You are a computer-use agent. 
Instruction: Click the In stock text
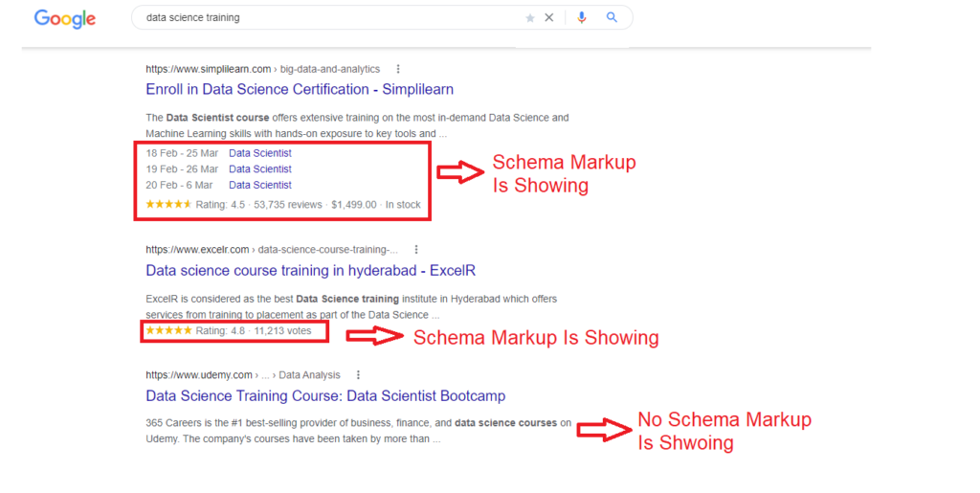coord(403,205)
